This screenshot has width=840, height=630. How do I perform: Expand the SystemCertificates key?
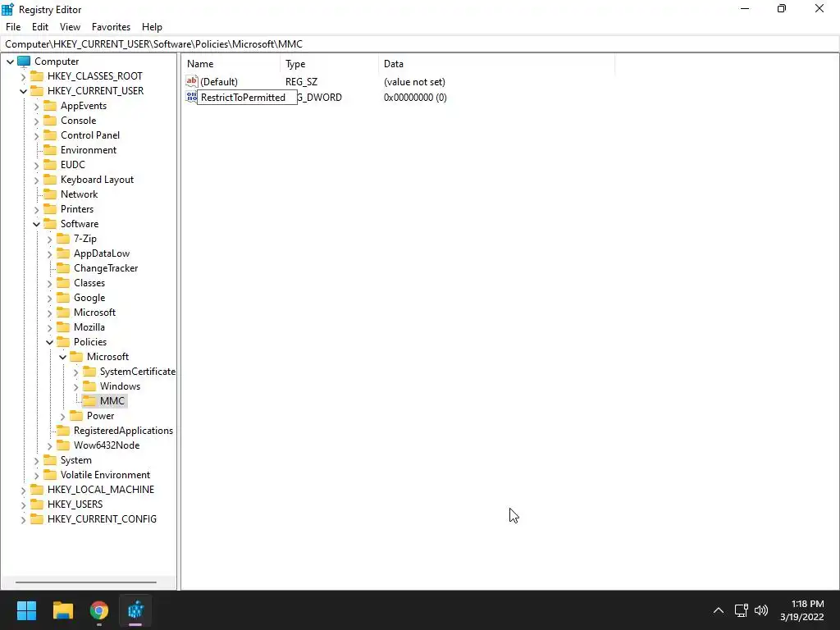point(75,372)
